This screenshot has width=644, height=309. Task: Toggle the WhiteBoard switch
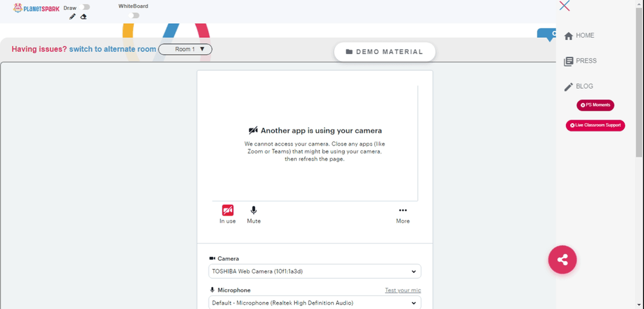(133, 15)
